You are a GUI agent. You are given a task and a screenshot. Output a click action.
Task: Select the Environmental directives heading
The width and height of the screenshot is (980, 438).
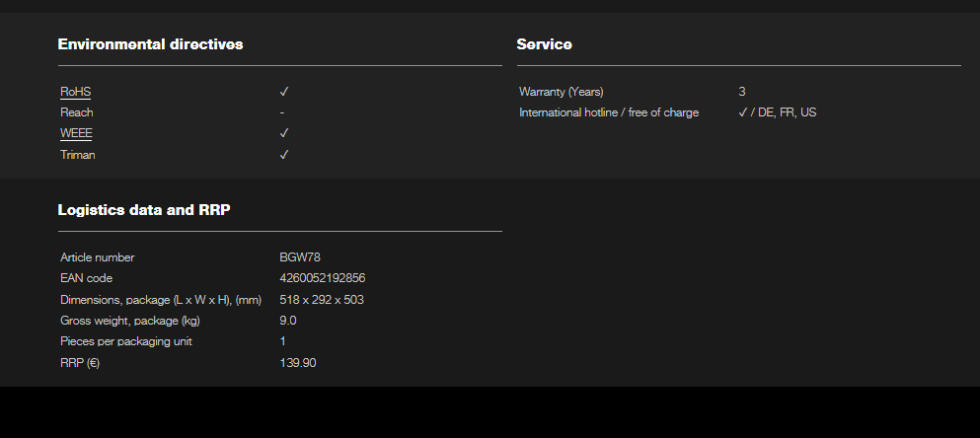150,44
